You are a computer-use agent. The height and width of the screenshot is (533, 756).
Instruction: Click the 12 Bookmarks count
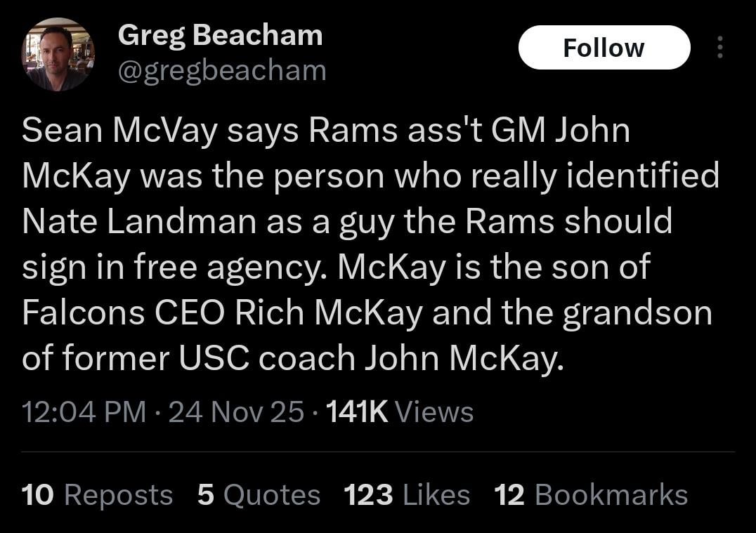point(591,495)
